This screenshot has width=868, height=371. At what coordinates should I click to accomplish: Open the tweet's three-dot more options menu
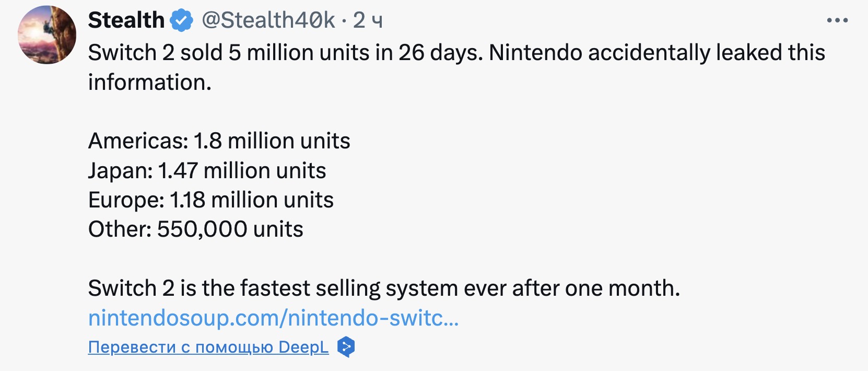[x=837, y=21]
